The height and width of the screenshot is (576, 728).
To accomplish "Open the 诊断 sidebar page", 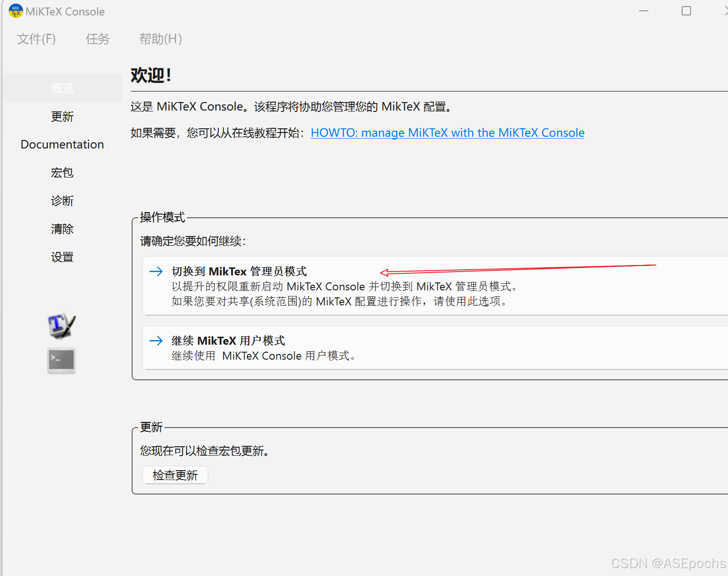I will [62, 201].
